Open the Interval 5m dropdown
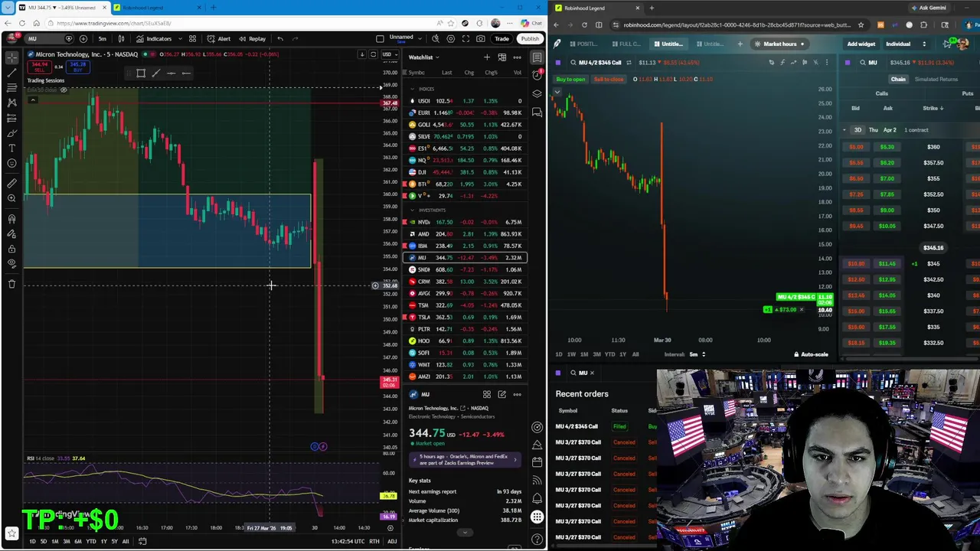 coord(696,354)
